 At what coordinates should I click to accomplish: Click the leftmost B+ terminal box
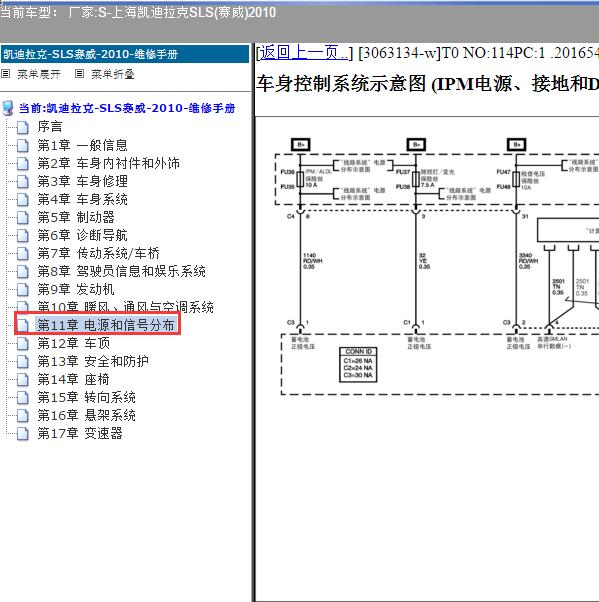[x=301, y=145]
